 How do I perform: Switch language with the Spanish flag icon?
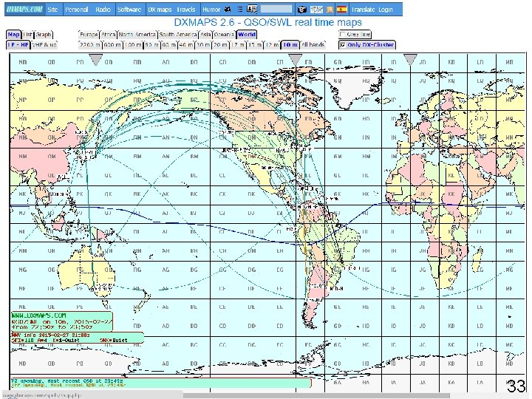pos(342,9)
